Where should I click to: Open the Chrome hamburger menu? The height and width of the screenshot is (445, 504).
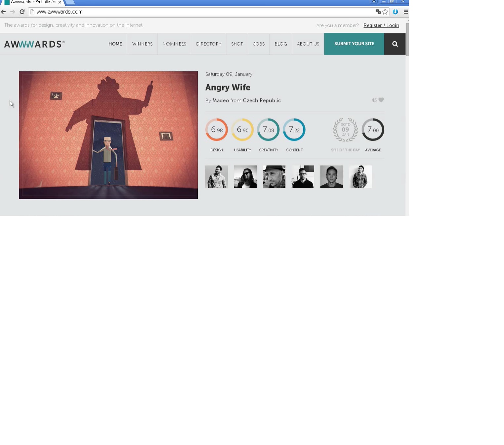406,12
